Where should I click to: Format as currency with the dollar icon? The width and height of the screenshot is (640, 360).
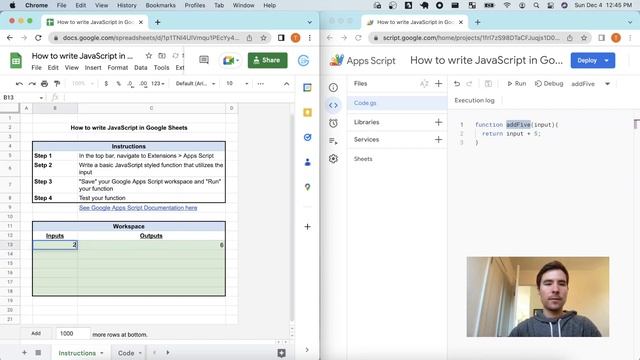106,84
